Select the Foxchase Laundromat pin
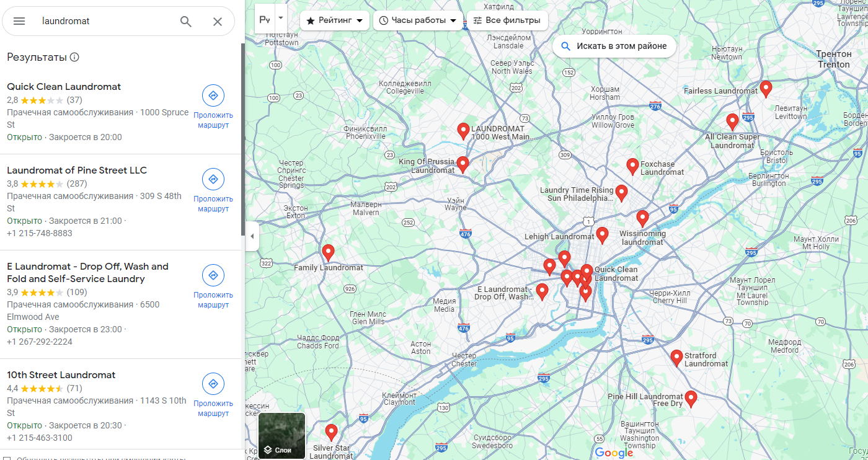The width and height of the screenshot is (868, 460). click(x=632, y=166)
